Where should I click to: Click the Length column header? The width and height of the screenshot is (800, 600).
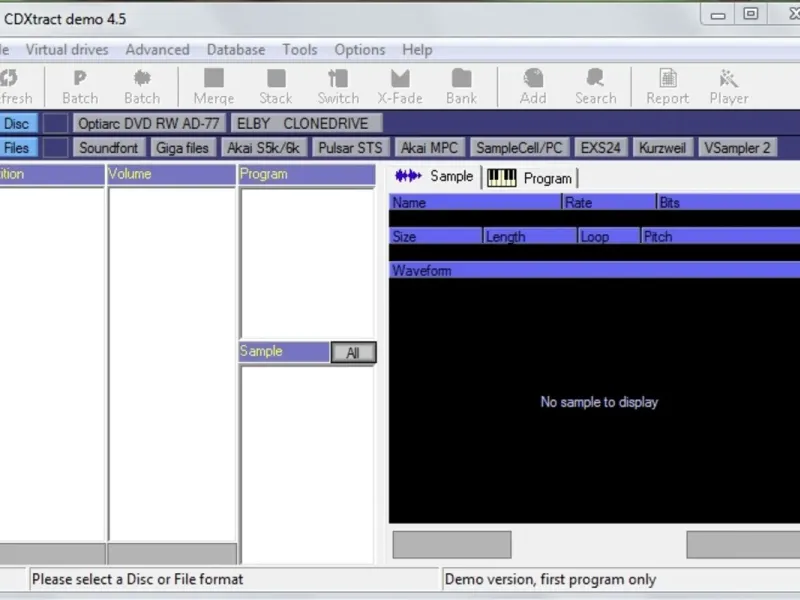pos(530,237)
